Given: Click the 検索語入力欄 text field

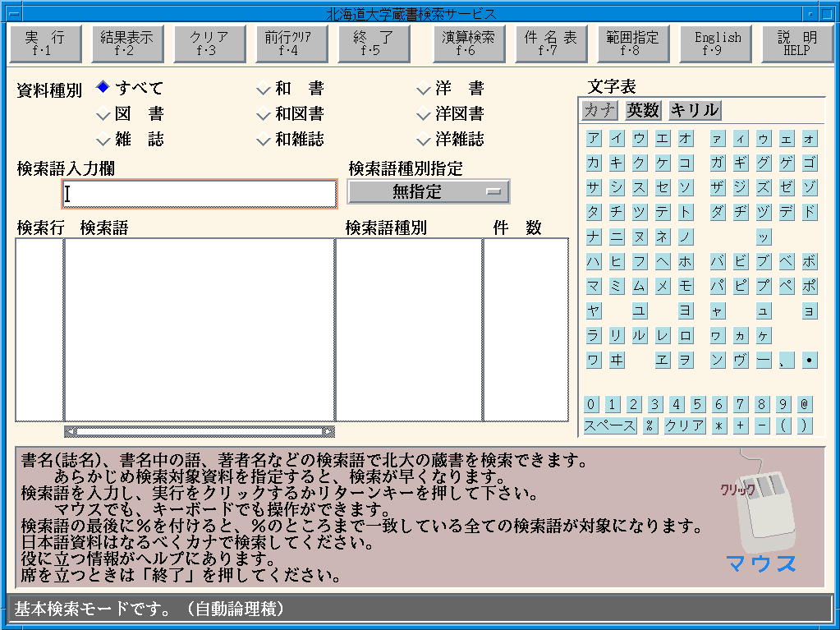Looking at the screenshot, I should tap(200, 193).
